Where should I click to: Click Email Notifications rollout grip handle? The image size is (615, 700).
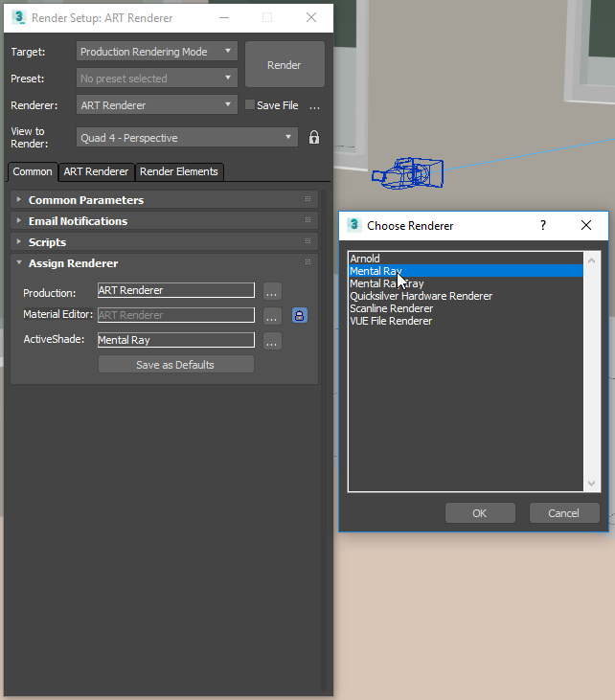click(x=307, y=220)
